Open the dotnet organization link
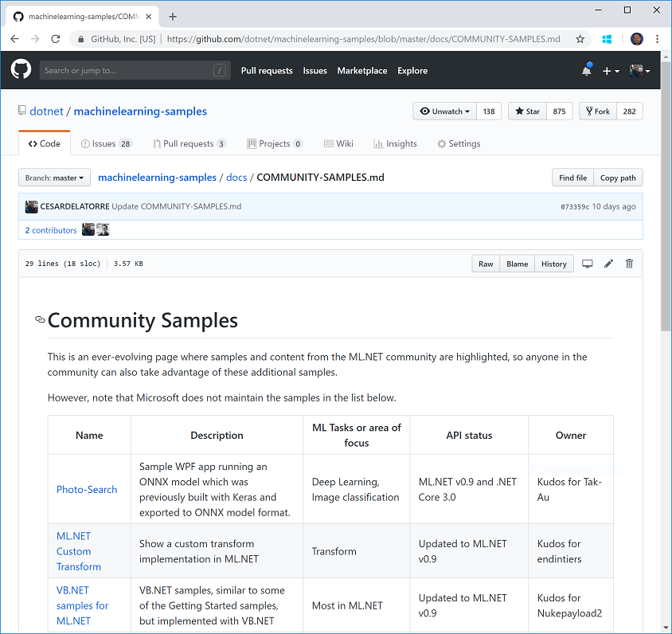Viewport: 672px width, 634px height. click(x=46, y=111)
